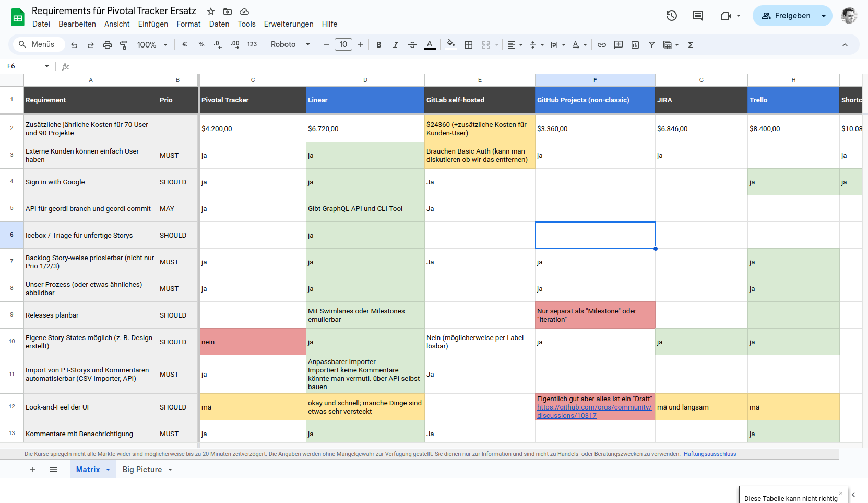Viewport: 868px width, 503px height.
Task: Show all sheets list icon
Action: pyautogui.click(x=53, y=470)
